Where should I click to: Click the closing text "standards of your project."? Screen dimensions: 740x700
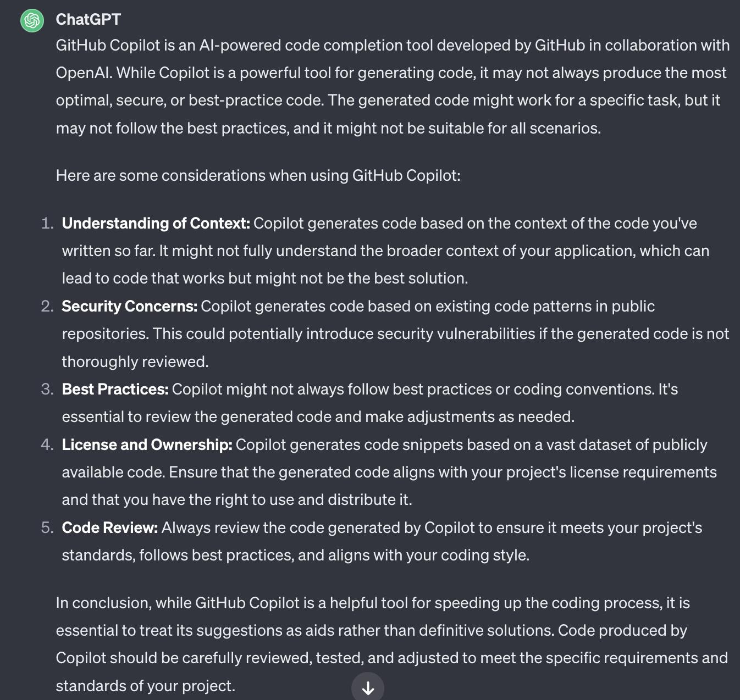tap(145, 686)
